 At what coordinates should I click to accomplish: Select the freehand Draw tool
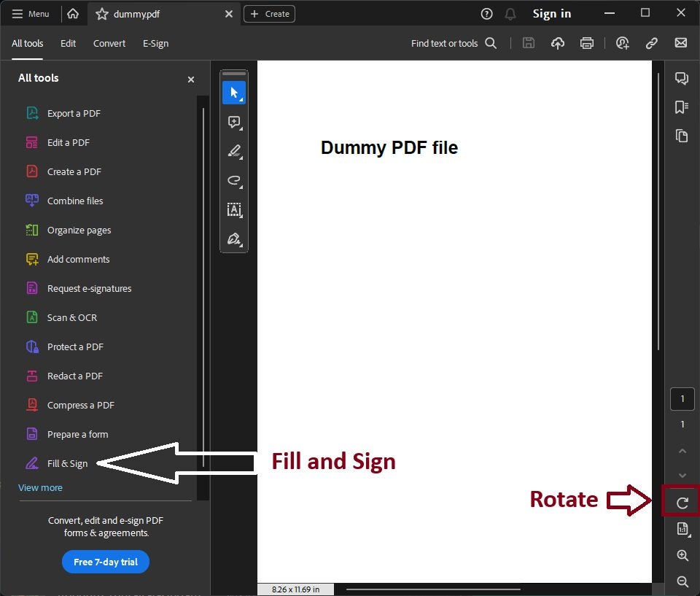coord(234,180)
